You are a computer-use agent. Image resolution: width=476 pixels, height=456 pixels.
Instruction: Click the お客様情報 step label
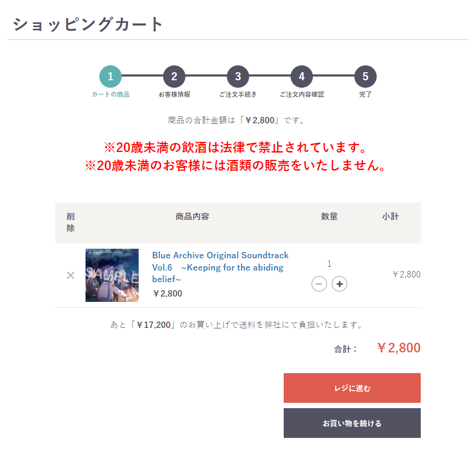click(x=174, y=95)
